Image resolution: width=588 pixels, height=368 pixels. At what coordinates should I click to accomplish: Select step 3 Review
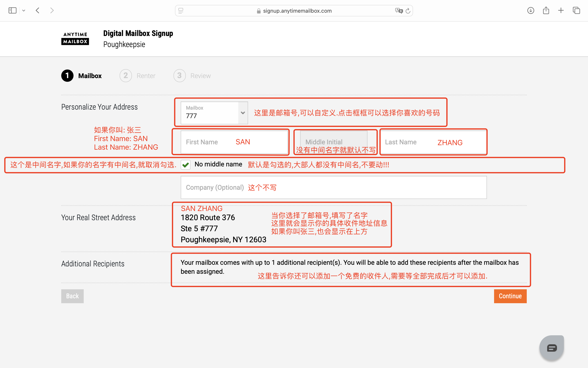pyautogui.click(x=192, y=76)
